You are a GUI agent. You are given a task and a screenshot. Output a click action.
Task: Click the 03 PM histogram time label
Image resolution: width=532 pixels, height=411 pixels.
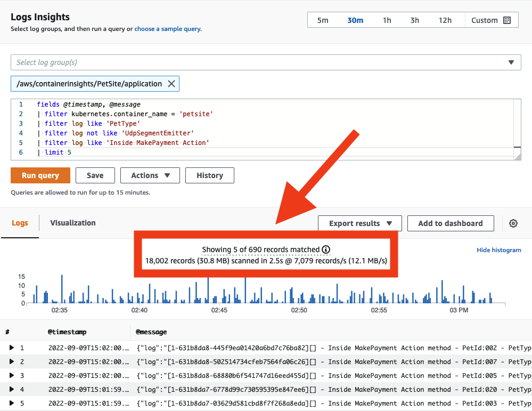(459, 310)
